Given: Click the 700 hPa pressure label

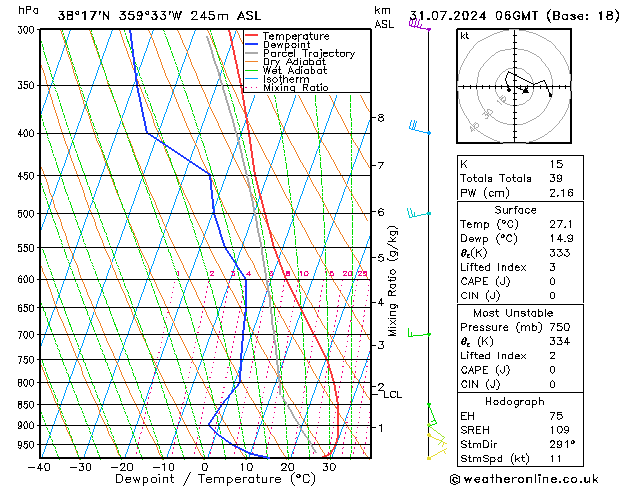Looking at the screenshot, I should click(x=28, y=334).
